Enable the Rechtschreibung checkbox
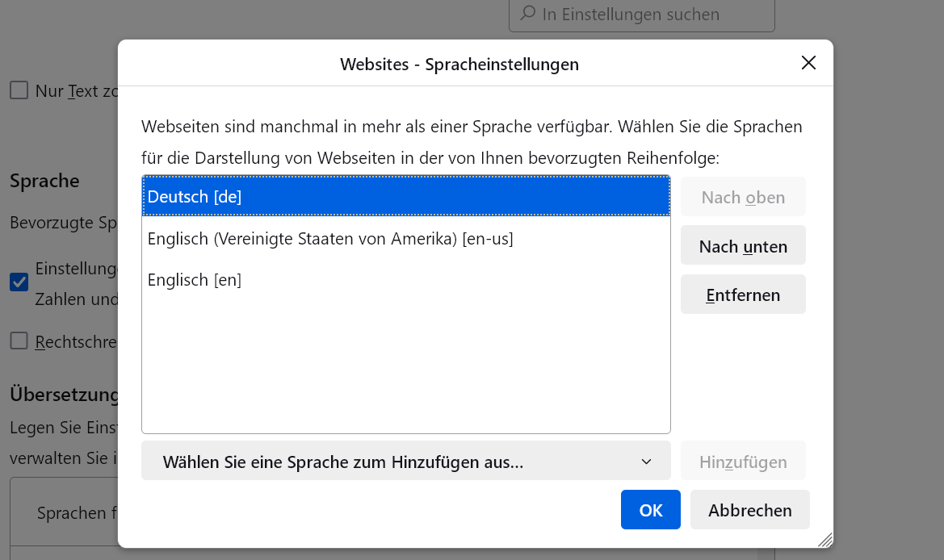Viewport: 944px width, 560px height. click(x=19, y=341)
